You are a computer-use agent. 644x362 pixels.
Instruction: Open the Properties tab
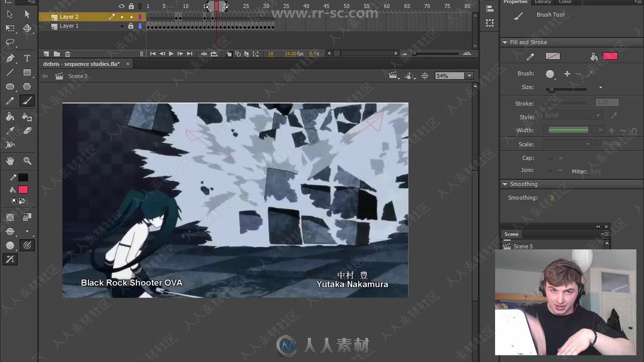point(515,2)
